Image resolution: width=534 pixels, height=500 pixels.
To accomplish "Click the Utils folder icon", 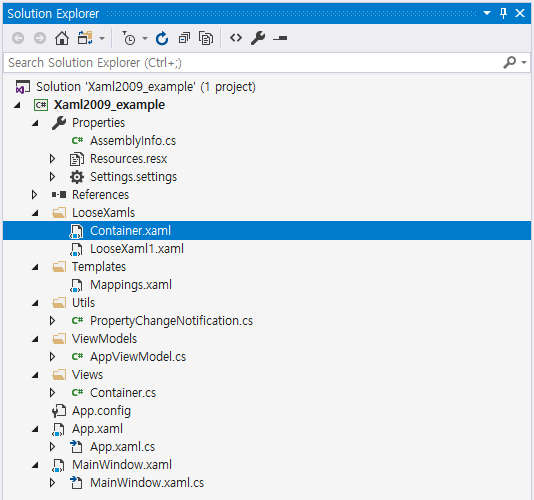I will [x=59, y=303].
